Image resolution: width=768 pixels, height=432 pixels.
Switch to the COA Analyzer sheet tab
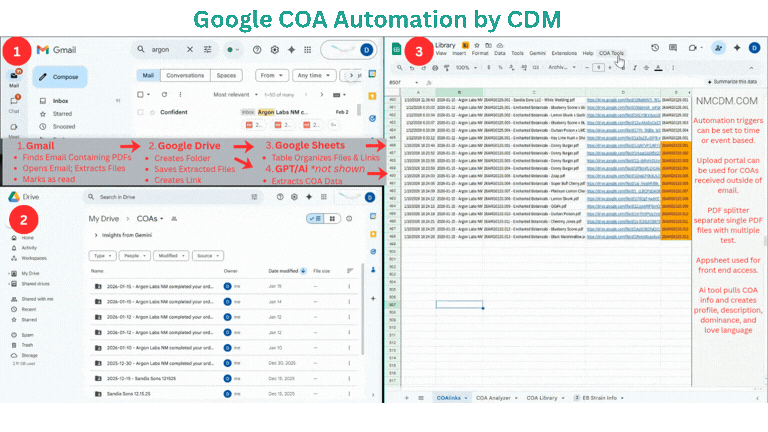(497, 398)
